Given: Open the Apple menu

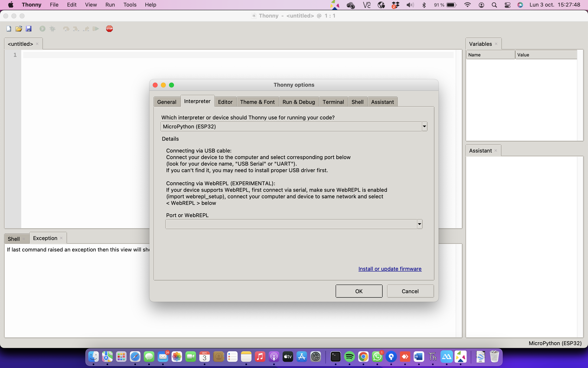Looking at the screenshot, I should coord(11,5).
